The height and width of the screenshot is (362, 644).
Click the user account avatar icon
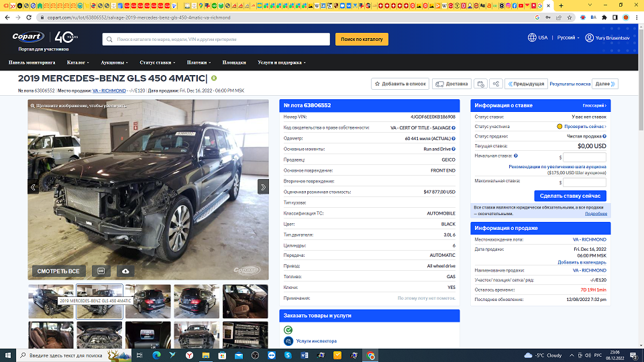(590, 38)
